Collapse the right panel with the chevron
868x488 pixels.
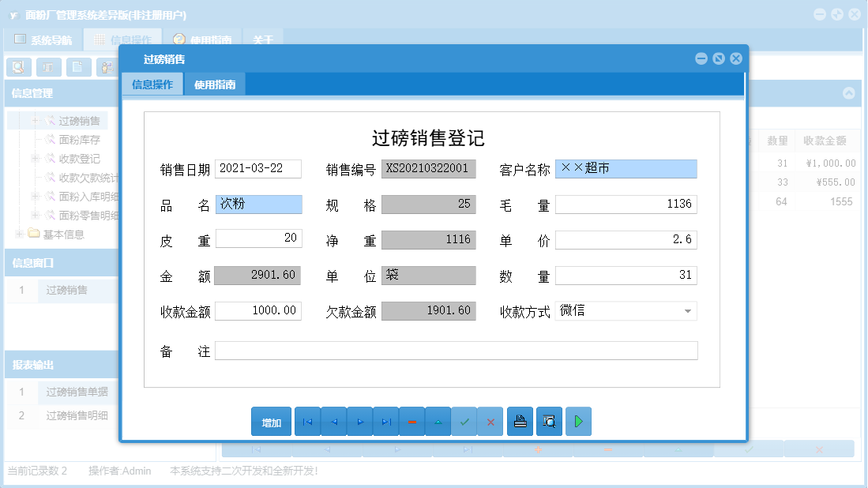coord(850,92)
